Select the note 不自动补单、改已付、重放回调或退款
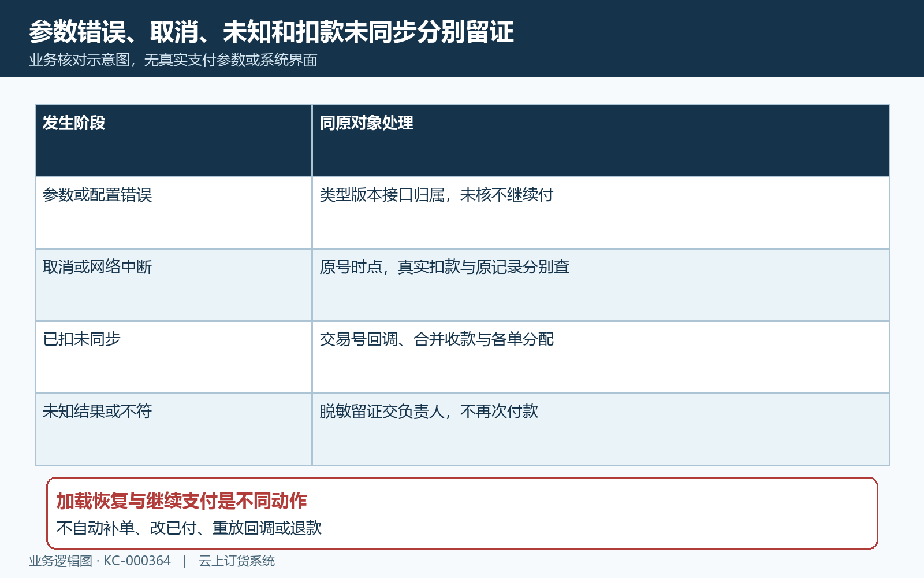 189,528
